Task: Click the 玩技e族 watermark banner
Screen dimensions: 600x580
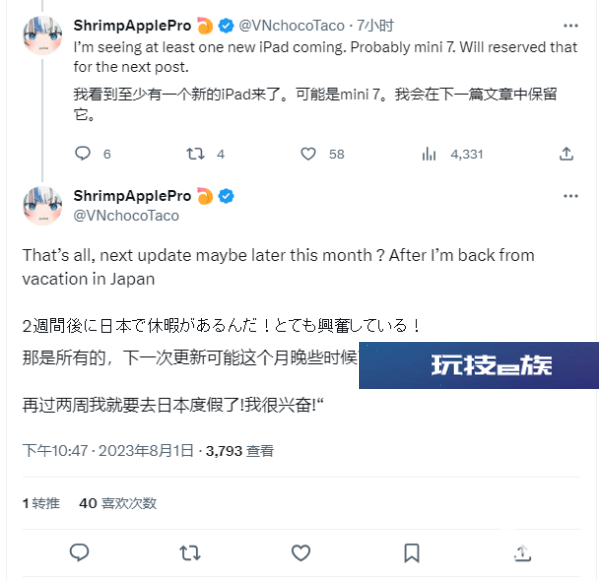Action: point(479,365)
